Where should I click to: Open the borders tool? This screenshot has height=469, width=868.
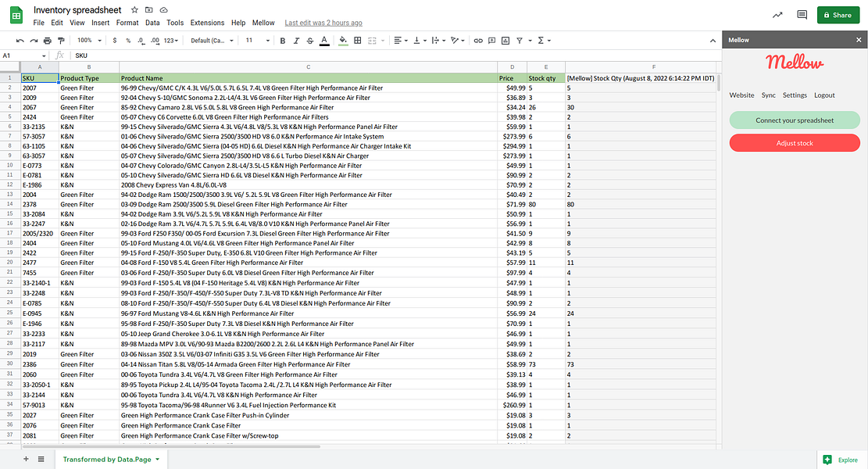358,41
